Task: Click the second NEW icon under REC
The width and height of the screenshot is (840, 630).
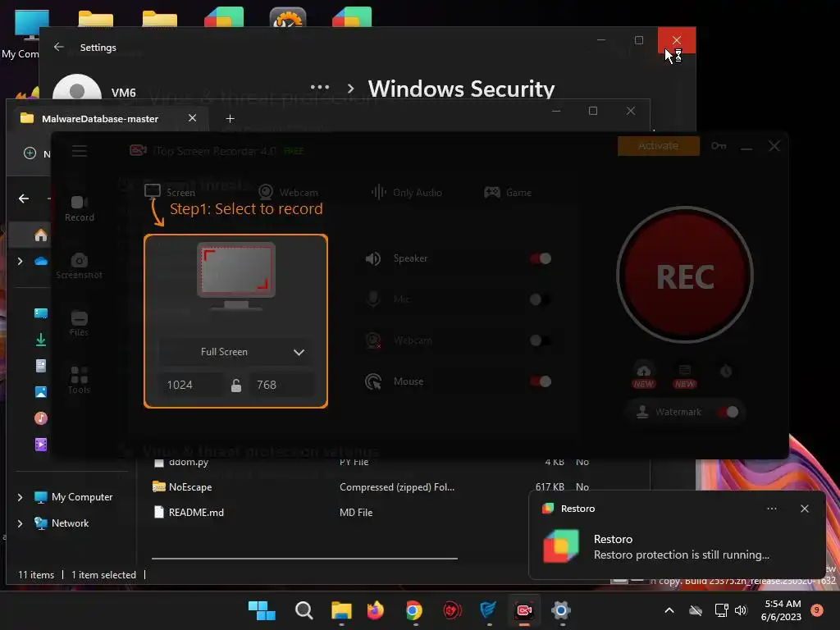Action: (x=685, y=376)
